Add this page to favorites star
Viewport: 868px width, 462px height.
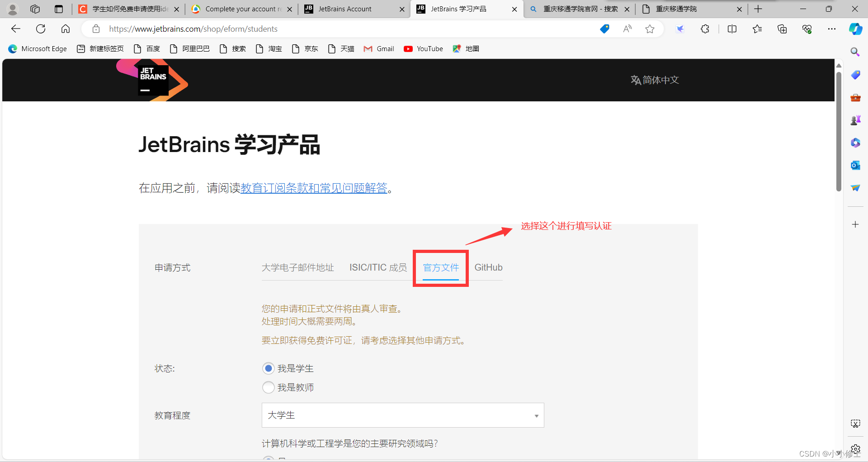(x=650, y=29)
